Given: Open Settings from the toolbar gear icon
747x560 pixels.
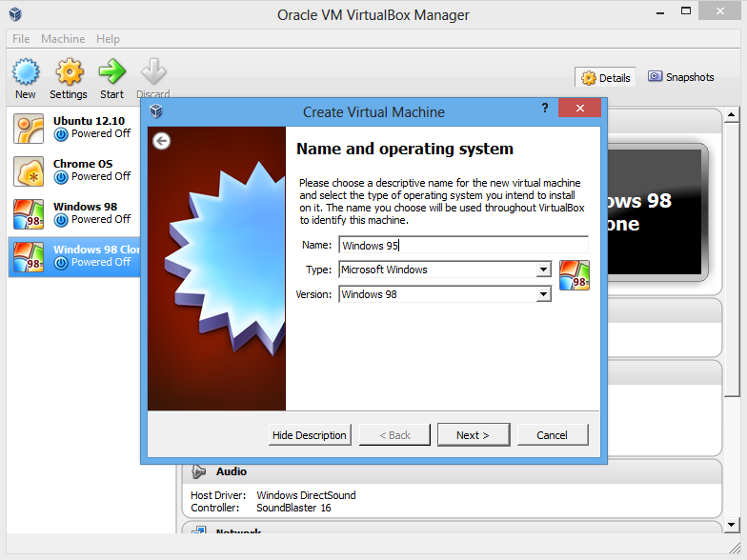Looking at the screenshot, I should tap(69, 71).
